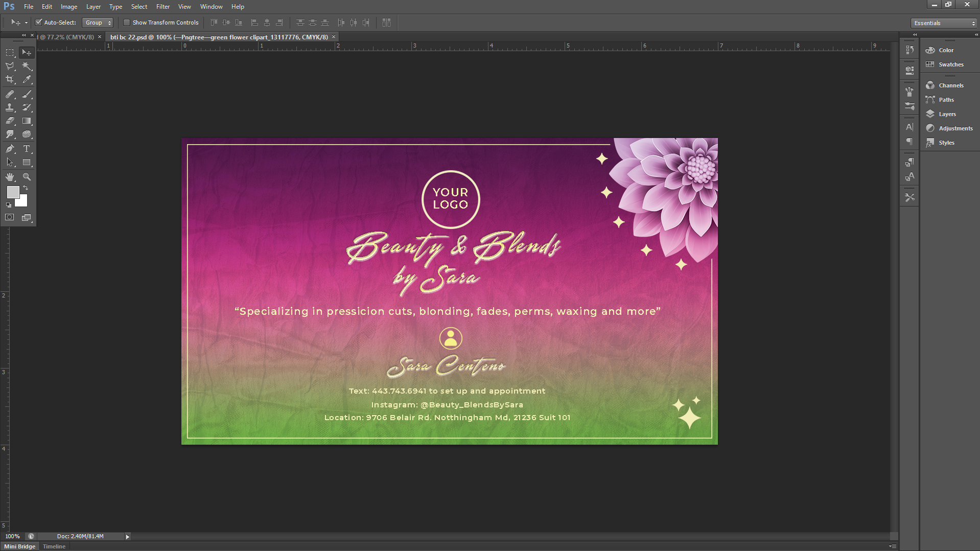
Task: Switch to the Timeline tab
Action: click(x=54, y=546)
